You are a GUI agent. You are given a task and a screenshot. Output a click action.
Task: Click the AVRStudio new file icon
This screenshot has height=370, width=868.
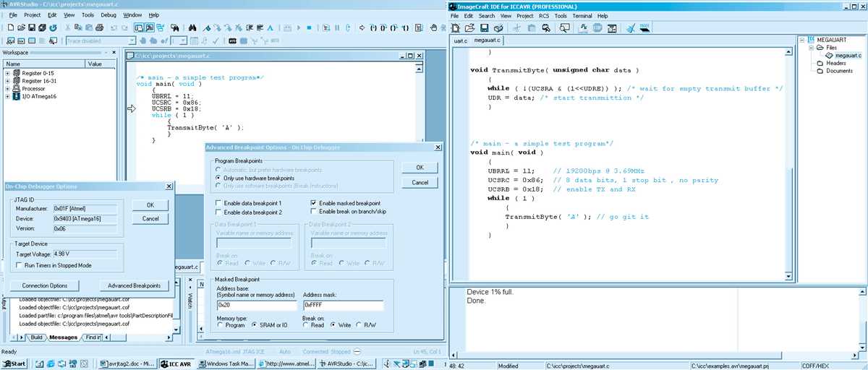point(11,27)
